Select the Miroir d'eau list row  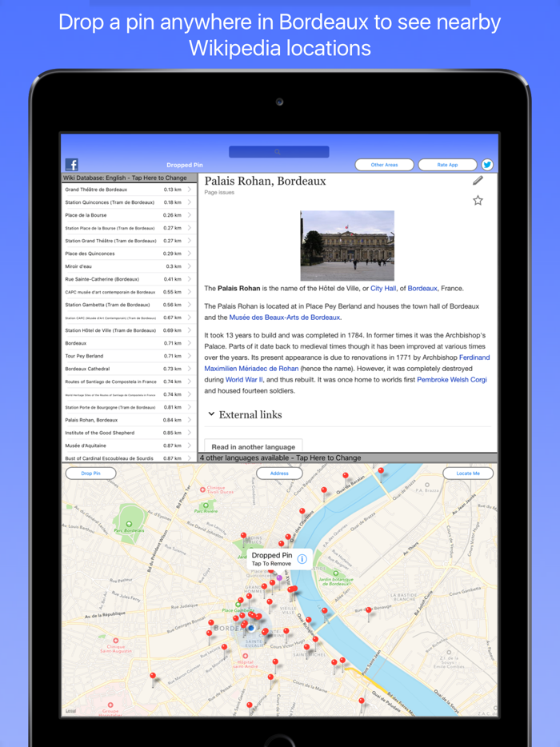pos(129,266)
